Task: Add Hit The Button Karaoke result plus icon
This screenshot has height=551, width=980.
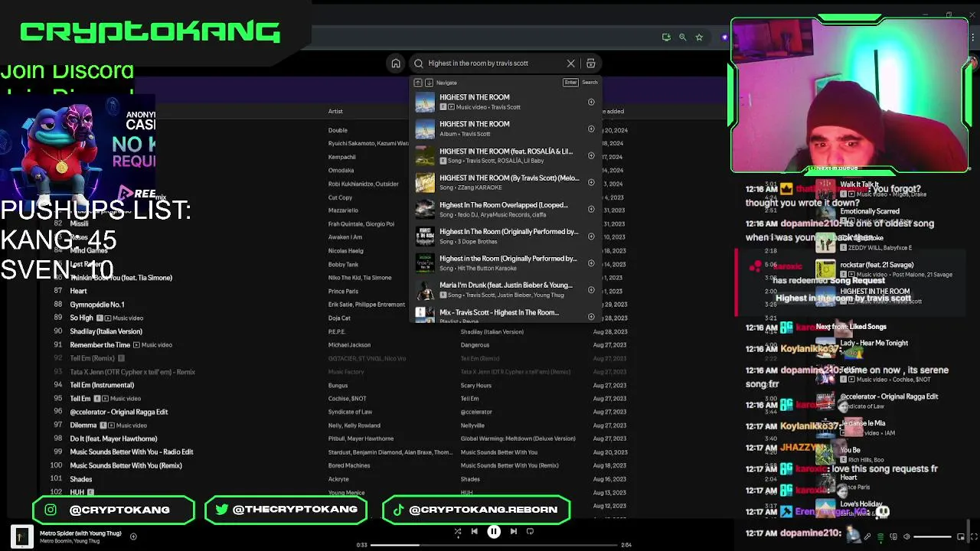Action: (591, 263)
